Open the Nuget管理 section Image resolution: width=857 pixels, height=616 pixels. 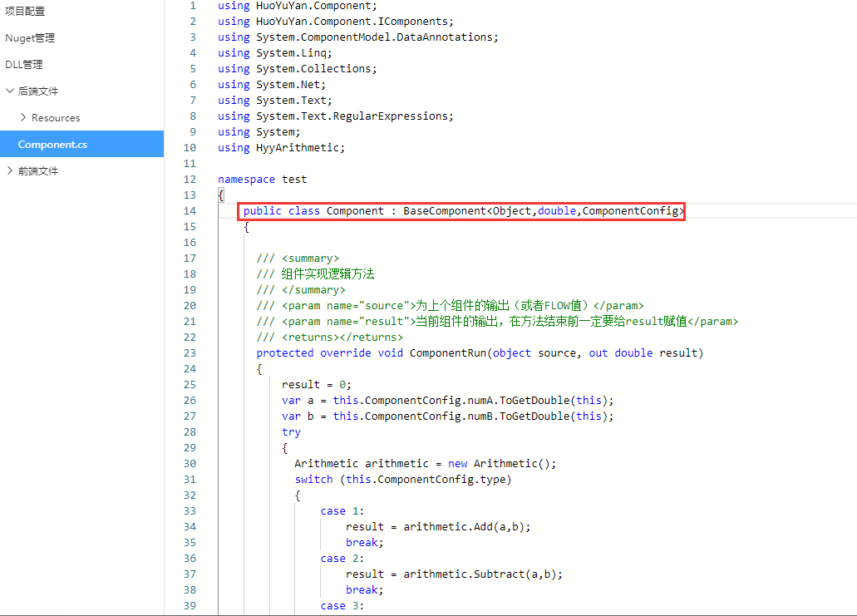[30, 38]
